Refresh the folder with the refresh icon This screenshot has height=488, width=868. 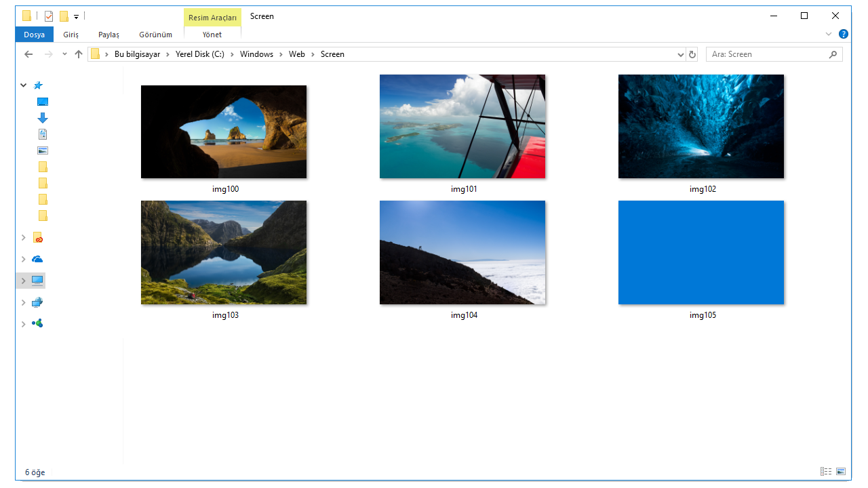click(x=692, y=54)
